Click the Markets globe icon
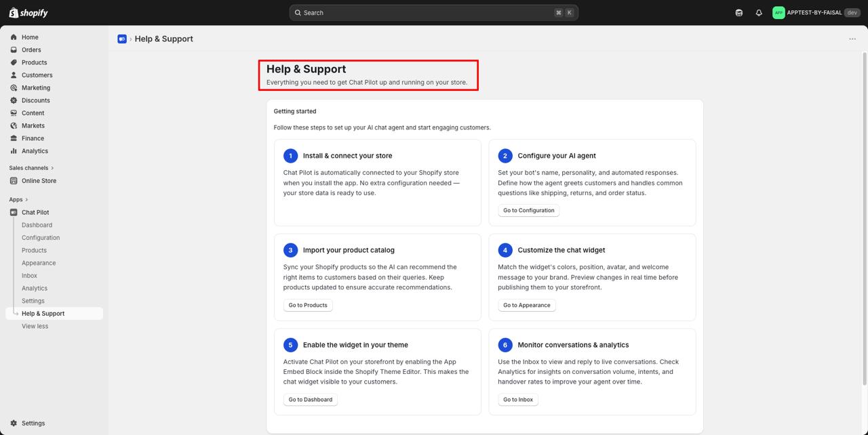The image size is (868, 435). pos(14,126)
